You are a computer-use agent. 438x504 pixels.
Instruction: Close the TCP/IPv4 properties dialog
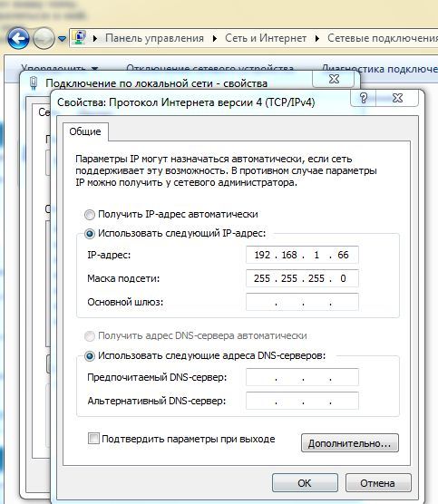coord(397,98)
